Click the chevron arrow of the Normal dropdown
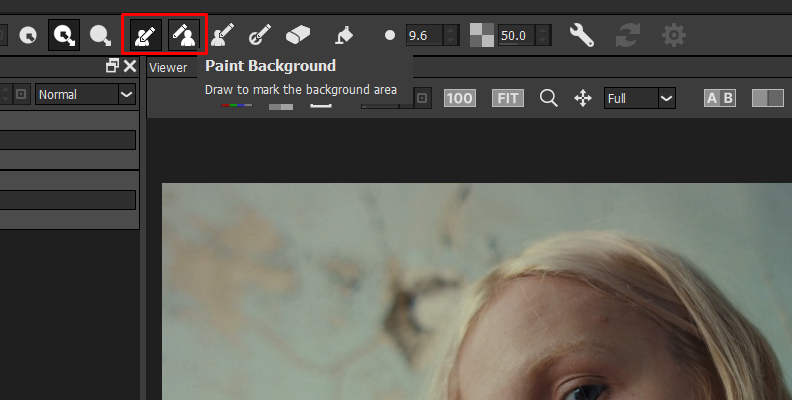 (x=126, y=94)
